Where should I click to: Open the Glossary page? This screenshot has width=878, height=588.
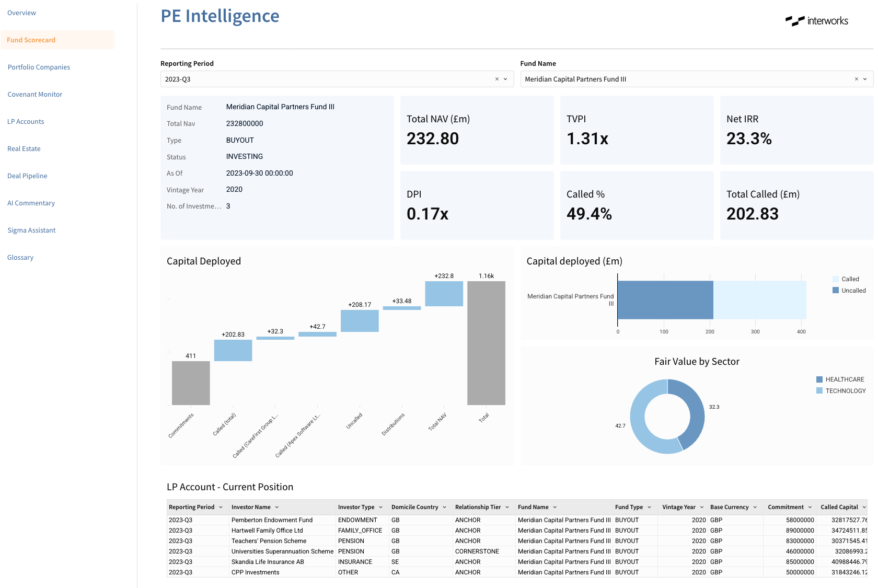click(x=20, y=257)
